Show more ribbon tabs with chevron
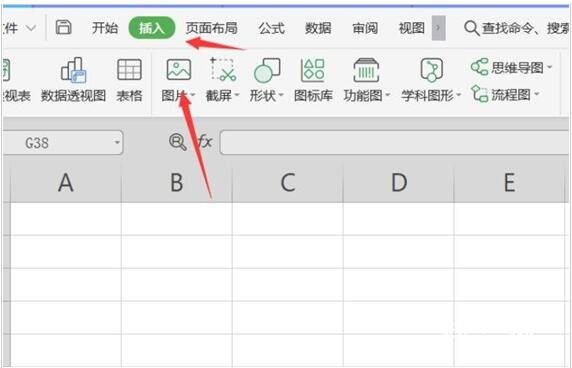Viewport: 572px width, 368px height. tap(438, 28)
